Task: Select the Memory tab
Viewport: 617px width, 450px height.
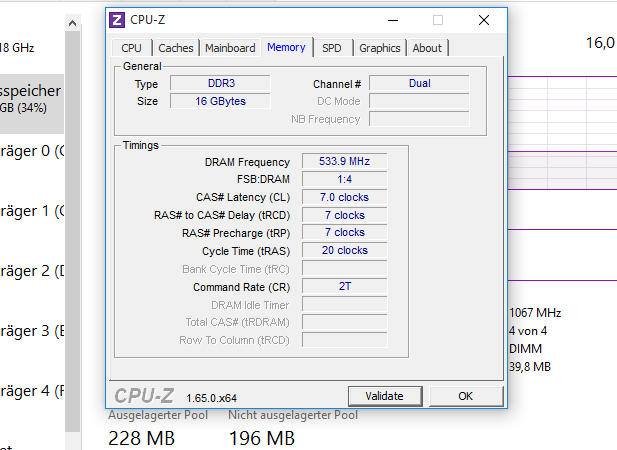Action: (286, 47)
